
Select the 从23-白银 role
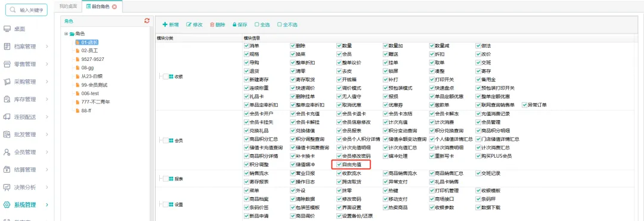[x=91, y=76]
